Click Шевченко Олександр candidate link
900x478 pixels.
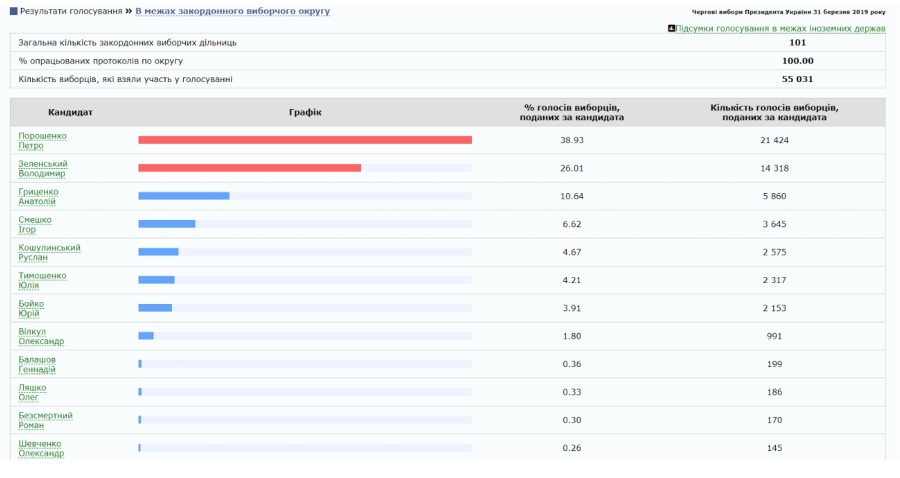tap(41, 448)
